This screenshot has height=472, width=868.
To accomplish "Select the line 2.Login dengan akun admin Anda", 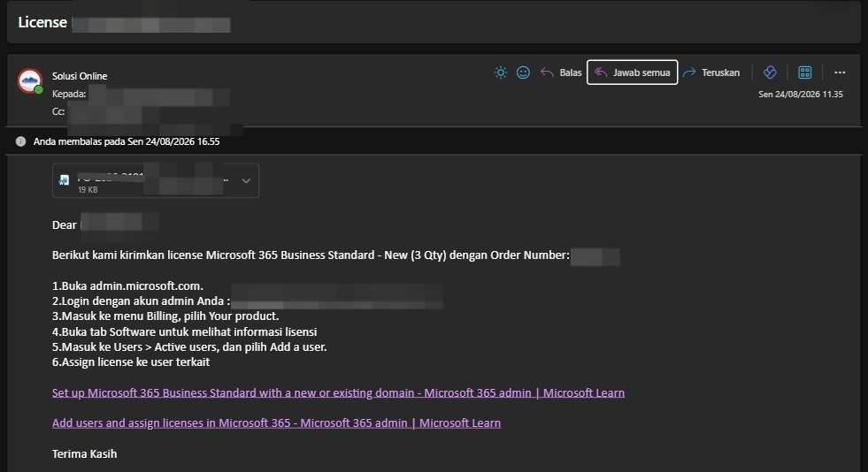I will [x=142, y=301].
